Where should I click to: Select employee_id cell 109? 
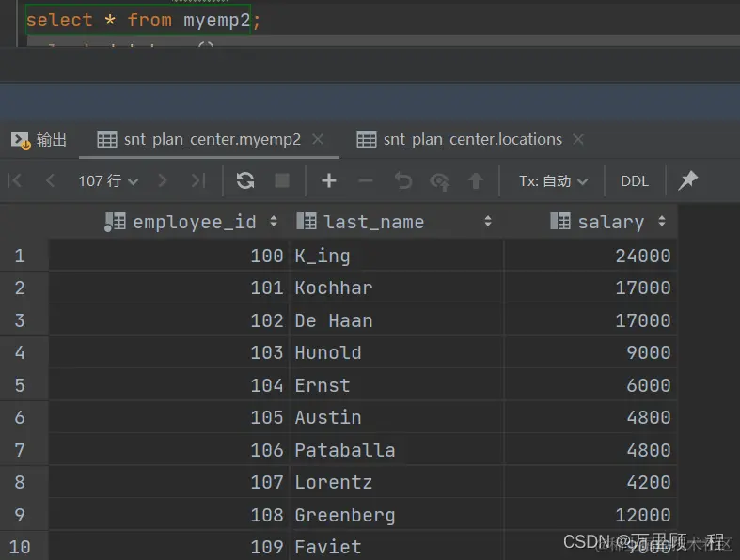(x=168, y=546)
